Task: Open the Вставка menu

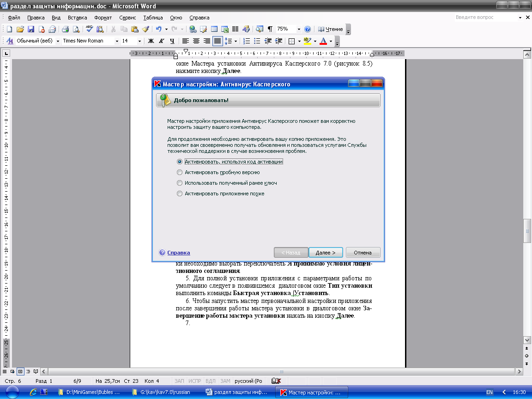Action: (78, 18)
